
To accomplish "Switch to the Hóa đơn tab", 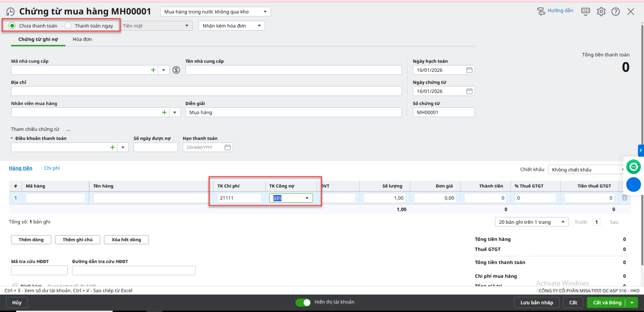I will coord(82,39).
